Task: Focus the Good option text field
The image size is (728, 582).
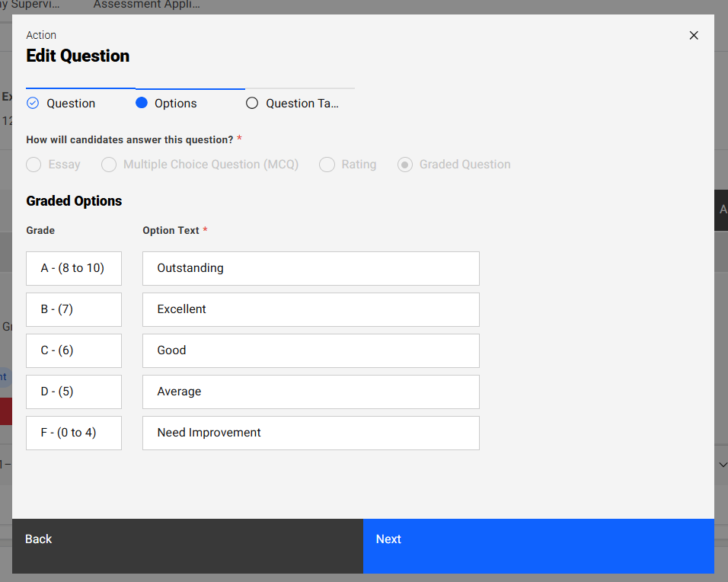Action: [311, 350]
